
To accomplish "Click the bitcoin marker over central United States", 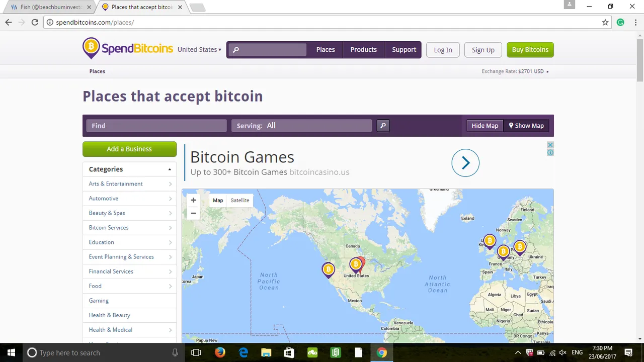I will 355,264.
